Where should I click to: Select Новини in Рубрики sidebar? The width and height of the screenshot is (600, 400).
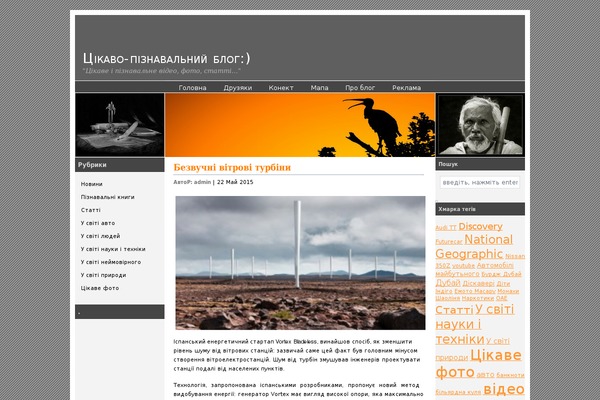91,184
